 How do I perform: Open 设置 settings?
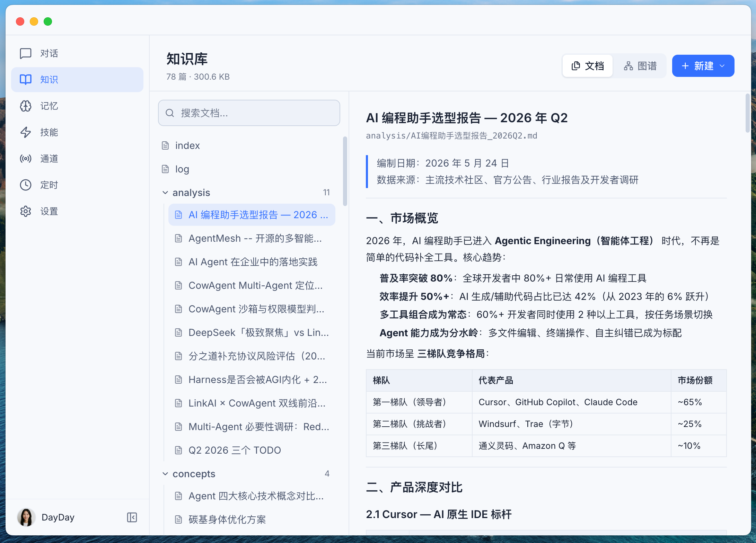[77, 211]
